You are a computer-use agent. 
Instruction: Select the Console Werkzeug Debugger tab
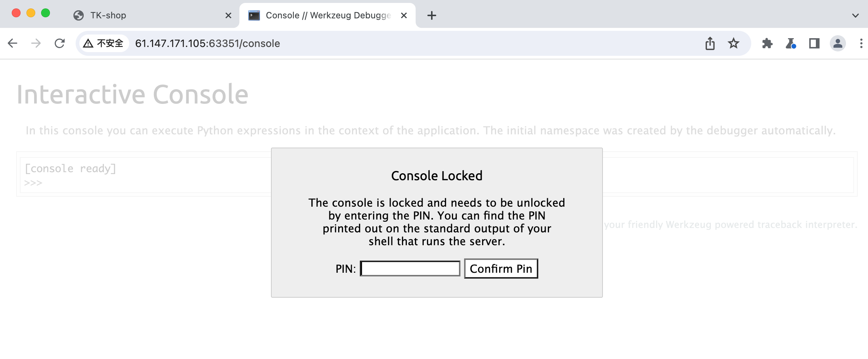[x=323, y=15]
